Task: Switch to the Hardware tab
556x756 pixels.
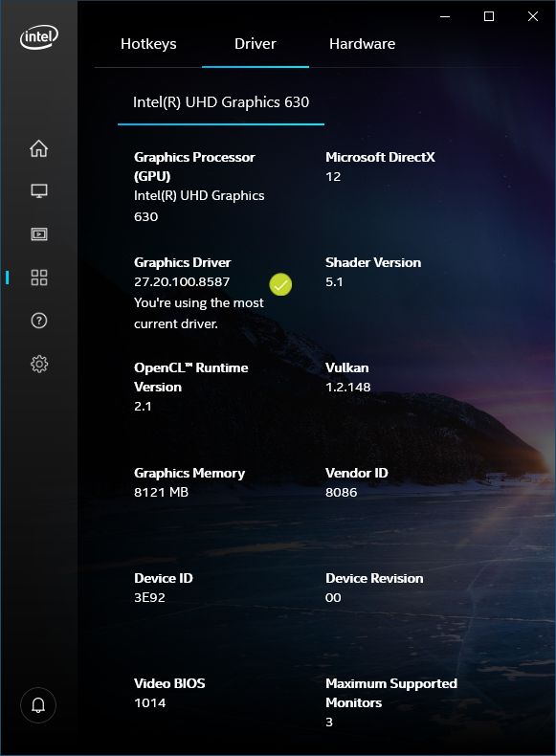Action: point(362,44)
